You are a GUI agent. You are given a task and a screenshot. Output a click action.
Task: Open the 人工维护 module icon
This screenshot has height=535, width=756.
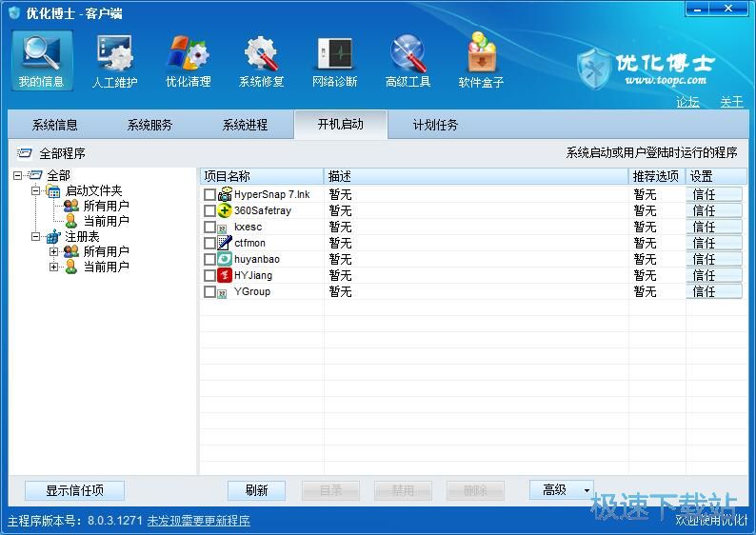coord(115,60)
